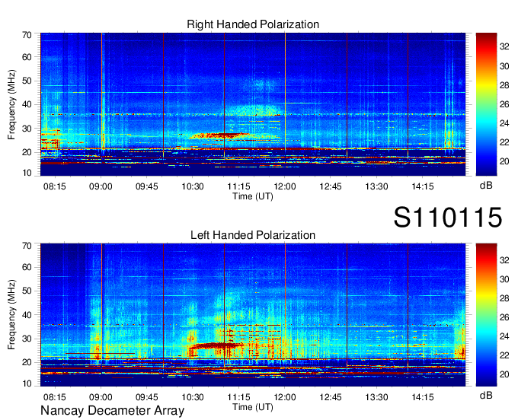The image size is (518, 420).
Task: Click the "Left Handed Polarization" plot title
Action: pyautogui.click(x=253, y=235)
